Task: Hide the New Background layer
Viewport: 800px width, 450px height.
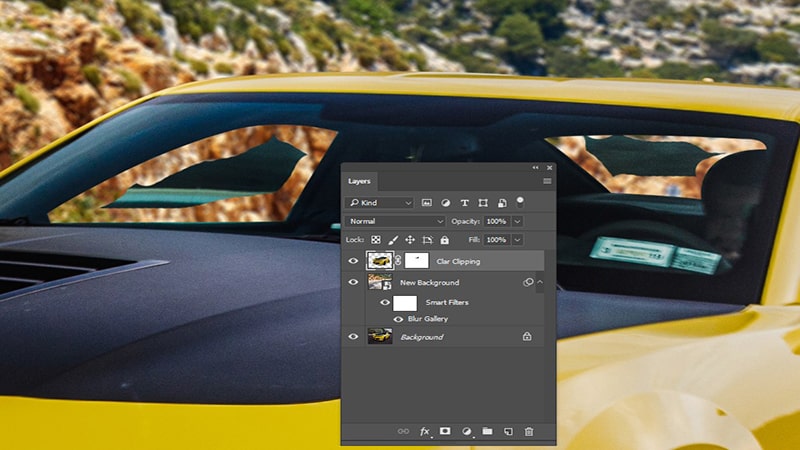Action: coord(353,282)
